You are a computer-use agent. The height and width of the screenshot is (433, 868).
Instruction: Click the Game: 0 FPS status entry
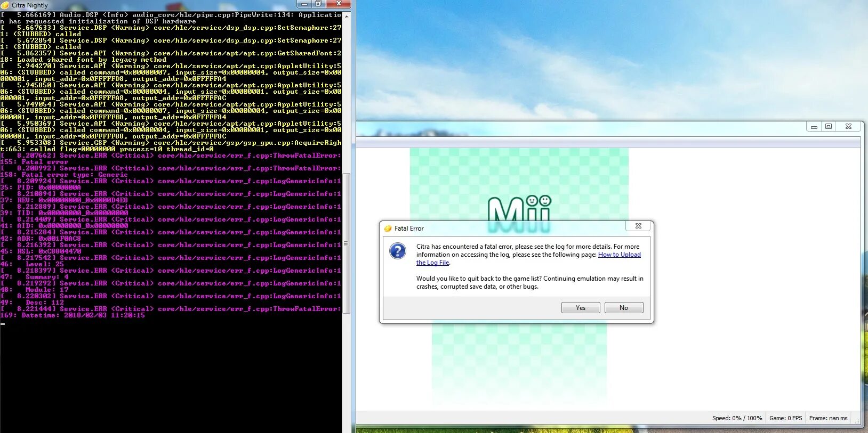[785, 418]
